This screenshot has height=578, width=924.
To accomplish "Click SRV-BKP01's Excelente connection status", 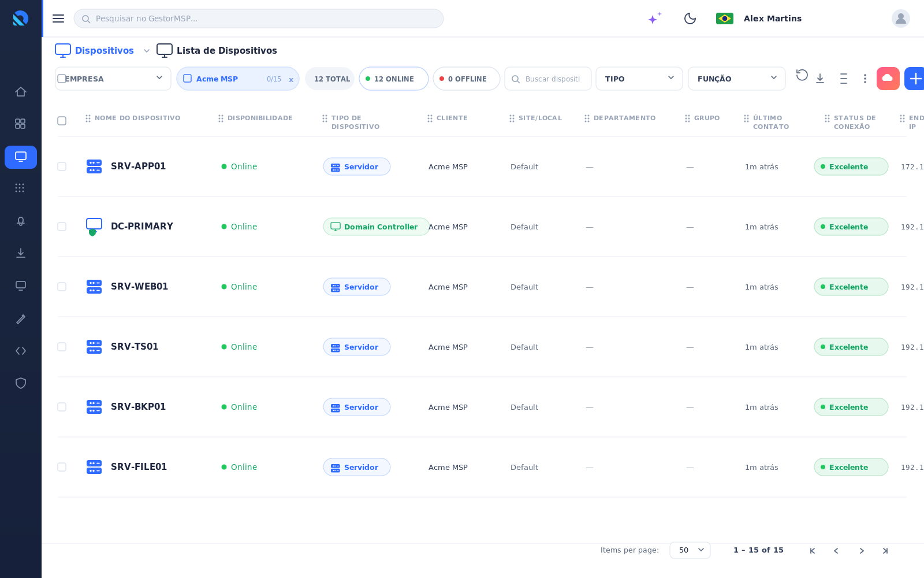I will coord(851,407).
